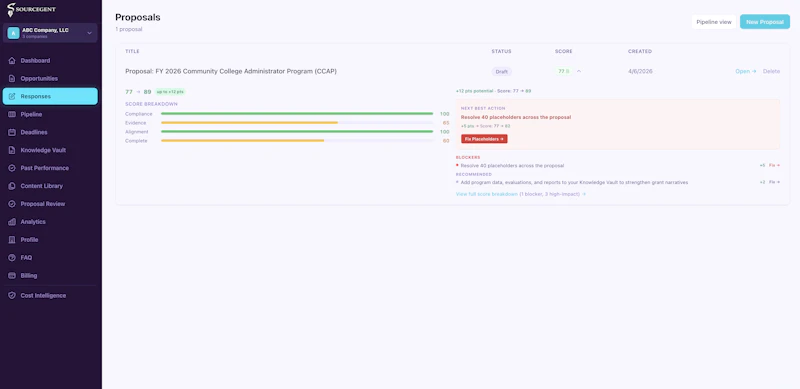The height and width of the screenshot is (389, 800).
Task: Open Proposal Review
Action: (x=50, y=204)
